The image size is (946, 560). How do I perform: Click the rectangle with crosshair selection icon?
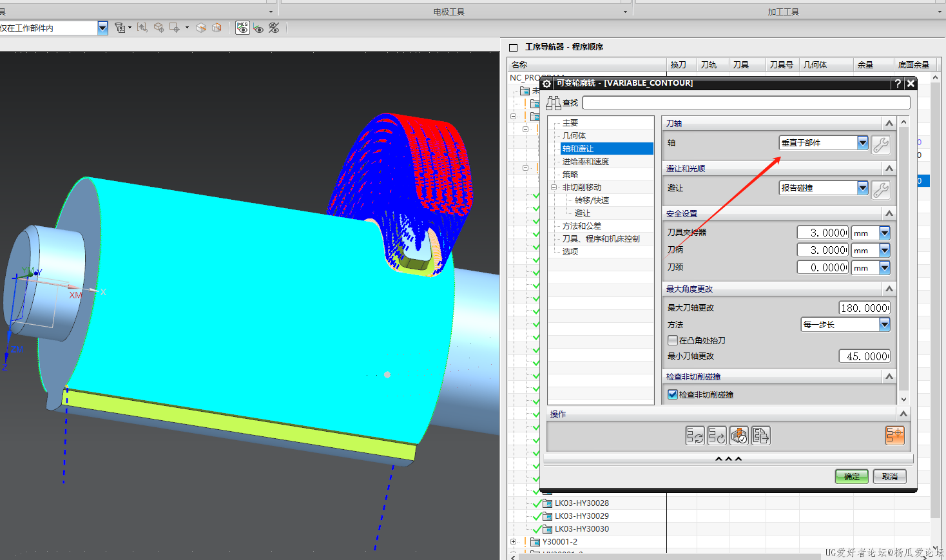click(x=174, y=28)
